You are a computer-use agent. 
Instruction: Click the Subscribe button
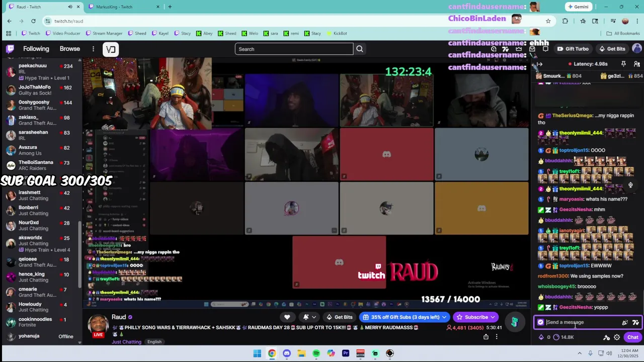[476, 317]
